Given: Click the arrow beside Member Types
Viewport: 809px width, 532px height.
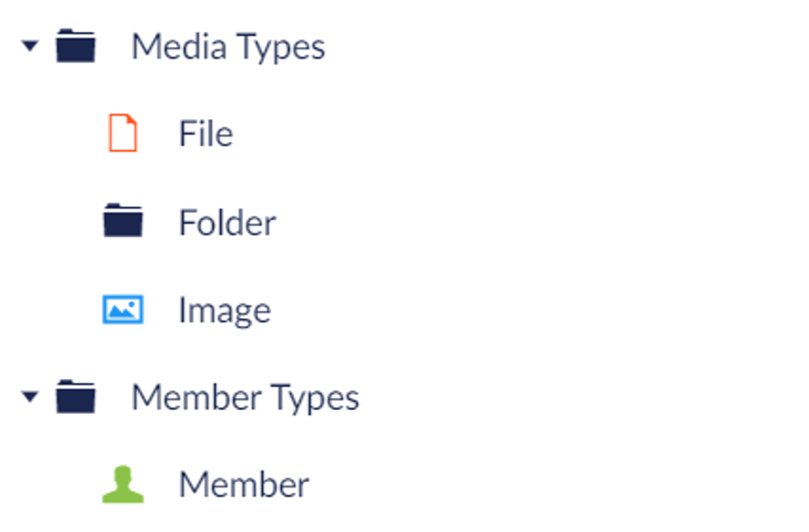Looking at the screenshot, I should click(30, 397).
